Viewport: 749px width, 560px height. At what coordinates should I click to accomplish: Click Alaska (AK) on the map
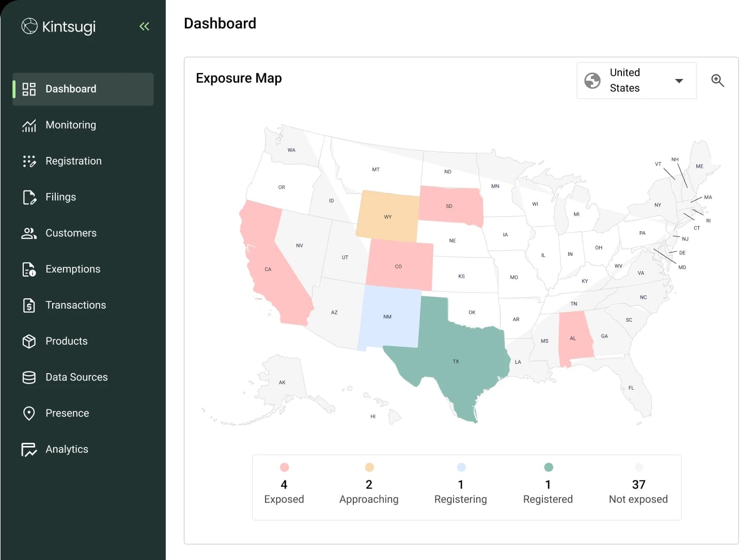coord(283,382)
